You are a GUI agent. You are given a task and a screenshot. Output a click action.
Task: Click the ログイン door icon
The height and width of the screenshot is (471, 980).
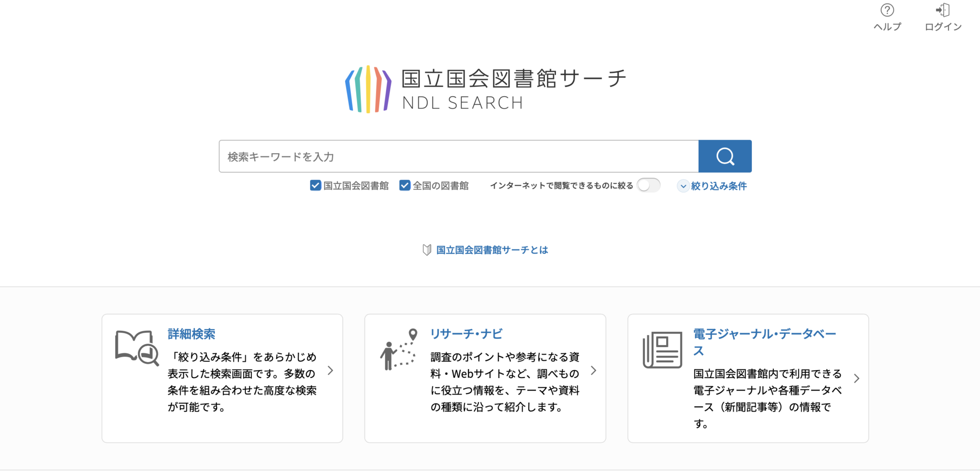pos(943,10)
